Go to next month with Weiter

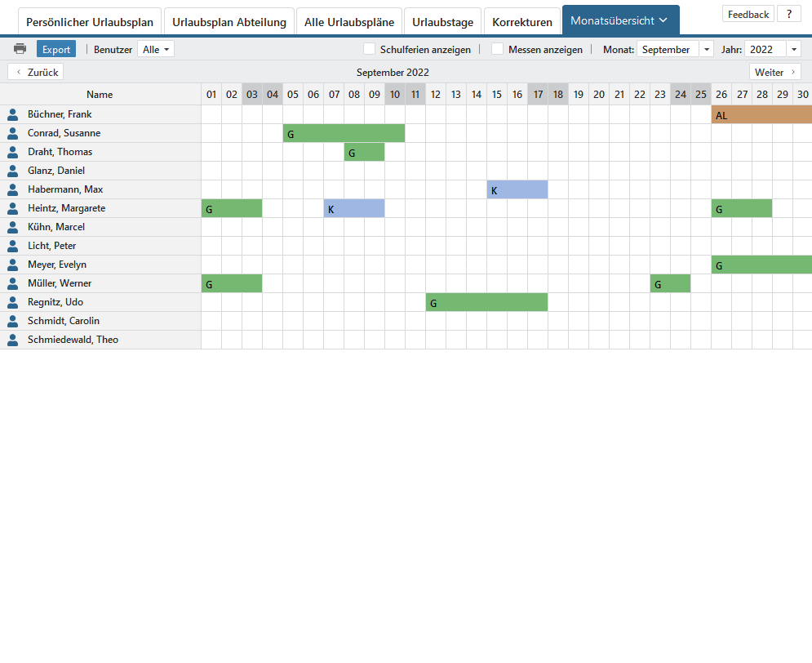[774, 72]
